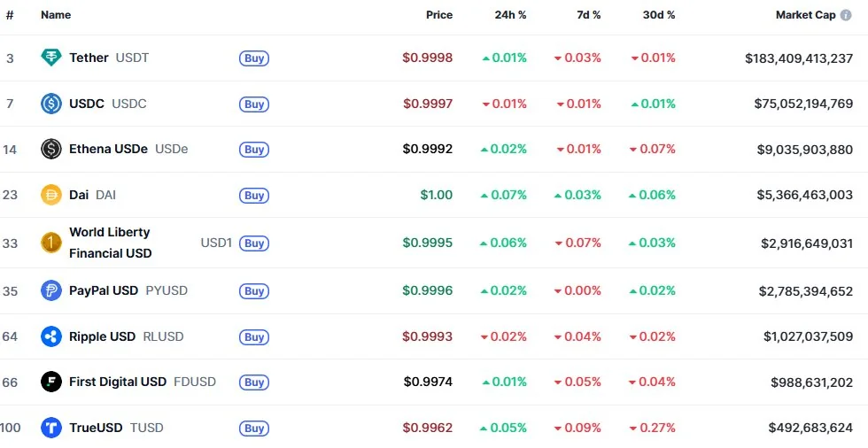Open the Market Cap info tooltip icon
The width and height of the screenshot is (868, 448).
point(846,15)
